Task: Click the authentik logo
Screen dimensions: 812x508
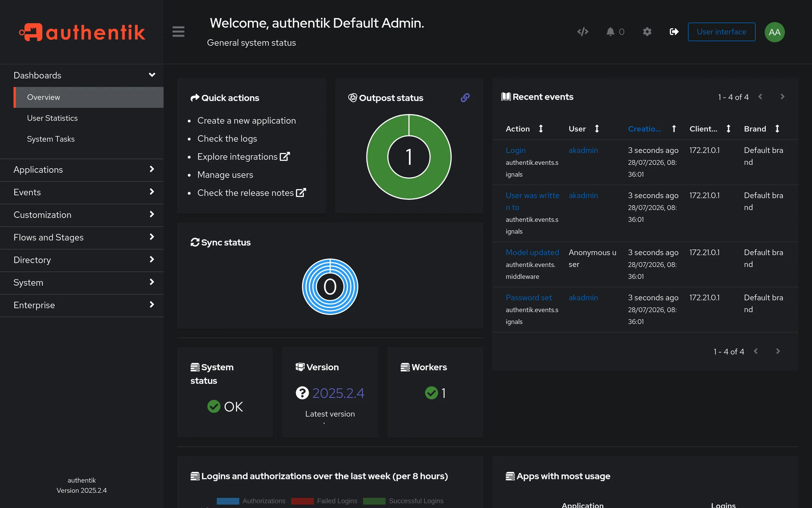Action: 82,32
